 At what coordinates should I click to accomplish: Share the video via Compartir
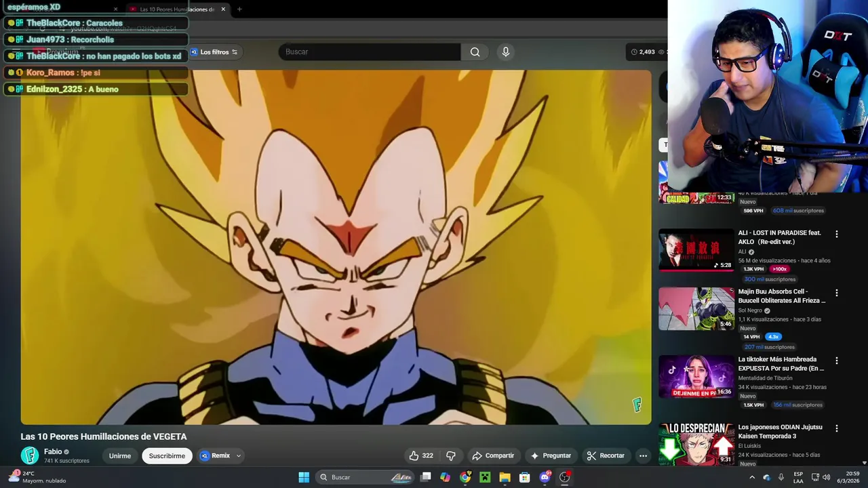(493, 455)
